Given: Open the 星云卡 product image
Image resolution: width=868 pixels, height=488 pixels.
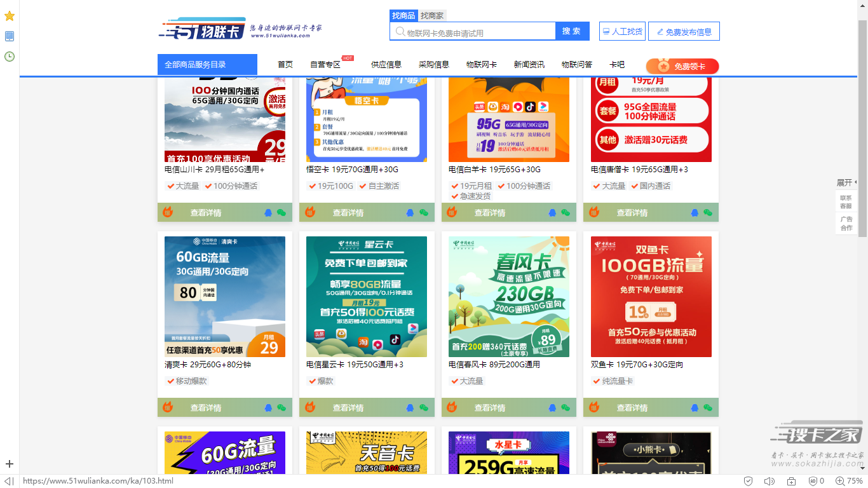Looking at the screenshot, I should pos(367,297).
